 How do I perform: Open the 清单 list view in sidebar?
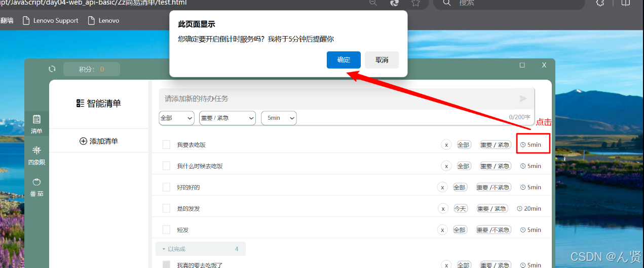[x=36, y=124]
